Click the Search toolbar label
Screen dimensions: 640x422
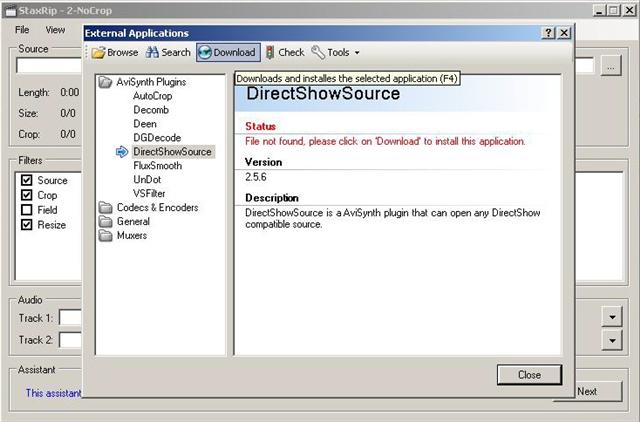(x=176, y=53)
